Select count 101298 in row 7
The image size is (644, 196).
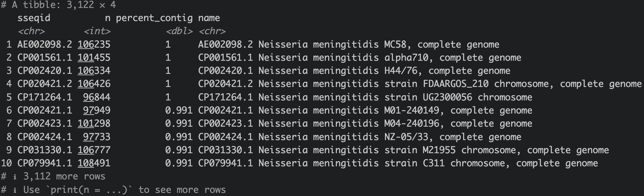94,124
